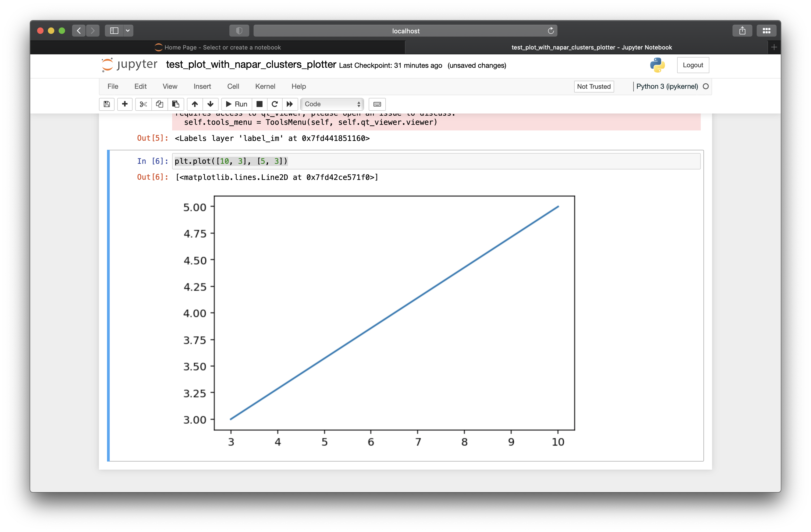
Task: Check the kernel status indicator circle
Action: coord(705,87)
